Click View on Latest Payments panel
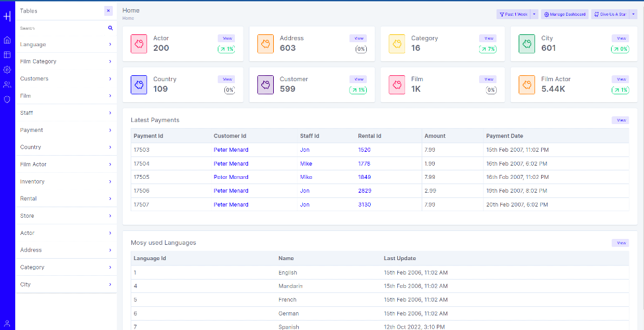The height and width of the screenshot is (330, 644). point(620,120)
